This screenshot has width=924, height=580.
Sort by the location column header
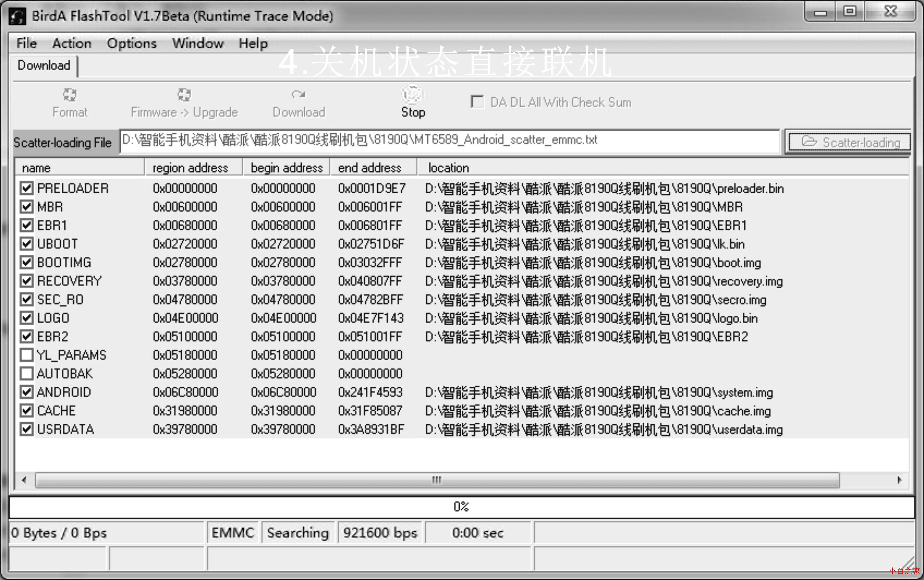[x=663, y=168]
